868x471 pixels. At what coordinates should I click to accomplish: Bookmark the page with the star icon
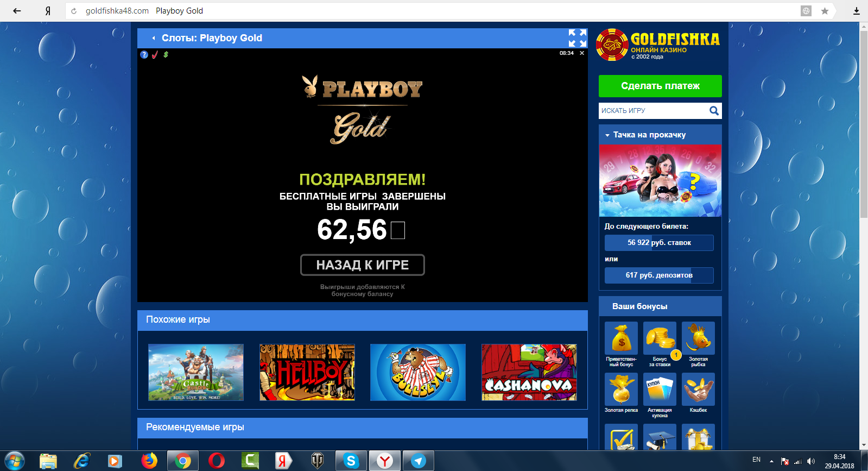pos(825,11)
